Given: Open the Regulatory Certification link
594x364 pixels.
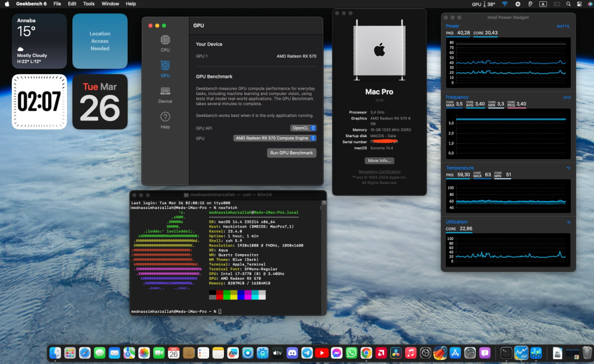Looking at the screenshot, I should [x=379, y=172].
